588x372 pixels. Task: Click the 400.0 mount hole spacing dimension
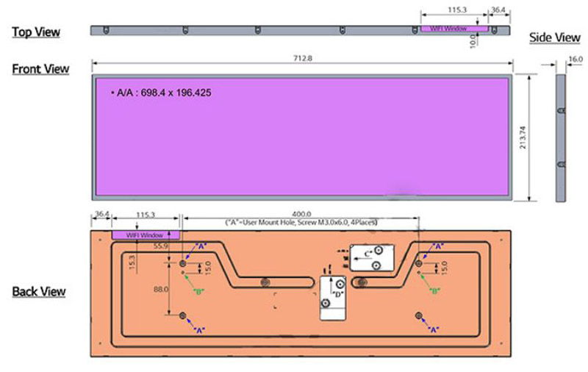(301, 214)
